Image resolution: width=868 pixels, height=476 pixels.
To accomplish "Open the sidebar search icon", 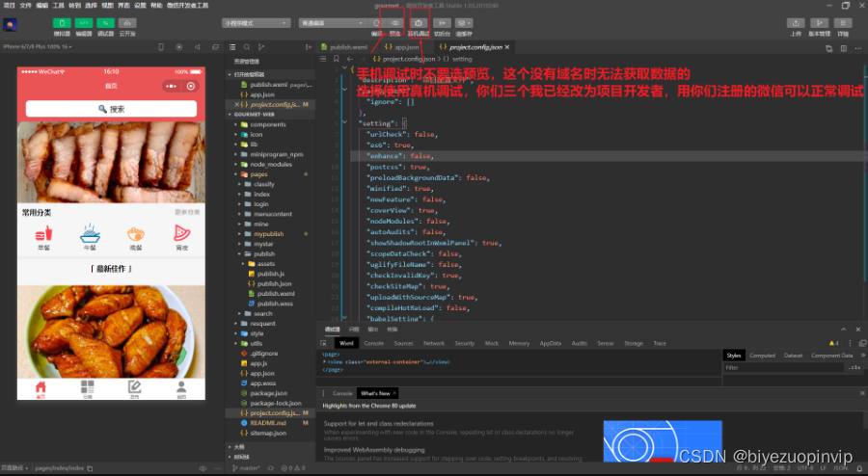I will [x=247, y=47].
